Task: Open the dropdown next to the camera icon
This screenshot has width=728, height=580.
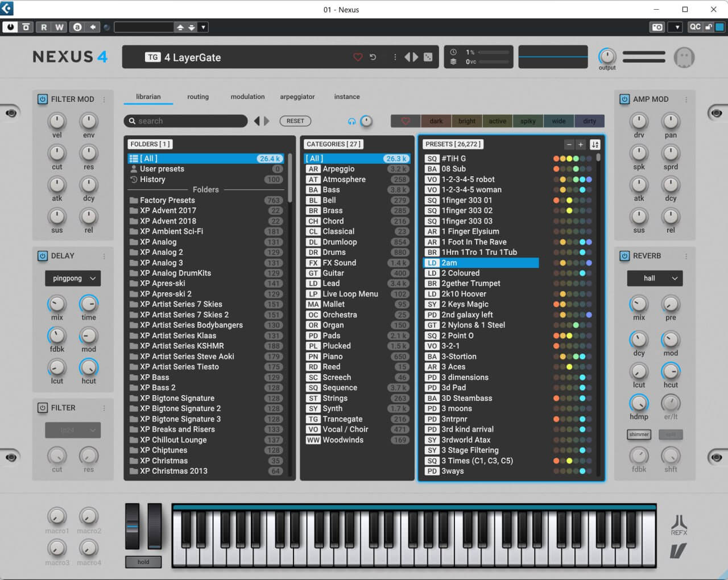Action: [x=675, y=27]
